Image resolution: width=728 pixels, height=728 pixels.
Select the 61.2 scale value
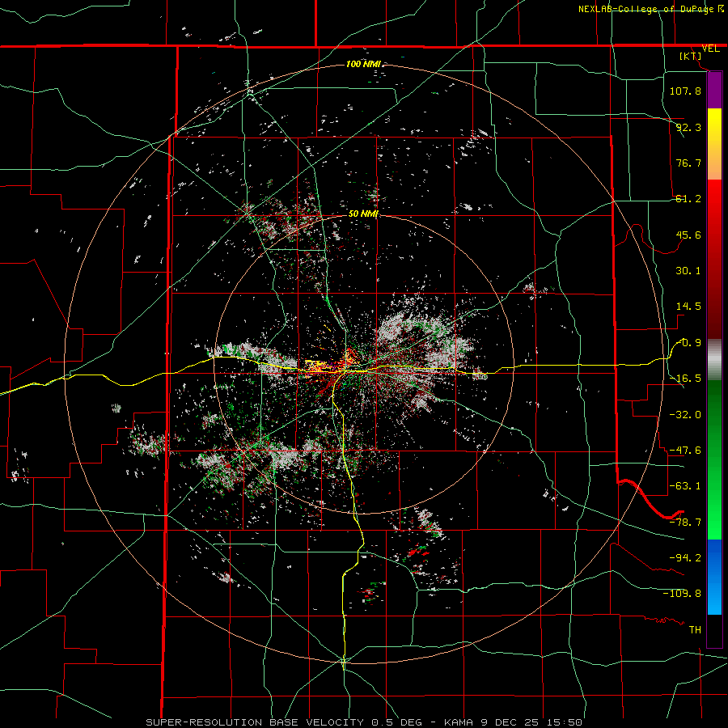click(688, 199)
